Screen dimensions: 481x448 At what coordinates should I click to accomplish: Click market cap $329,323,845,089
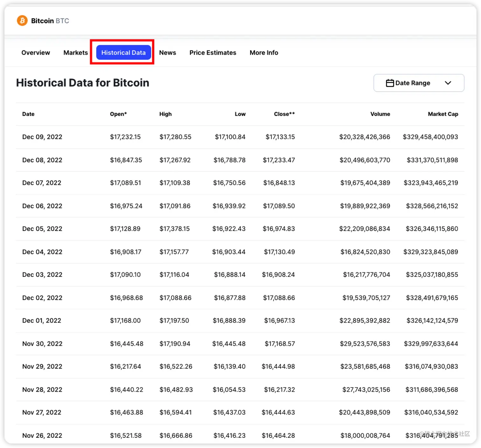point(431,252)
